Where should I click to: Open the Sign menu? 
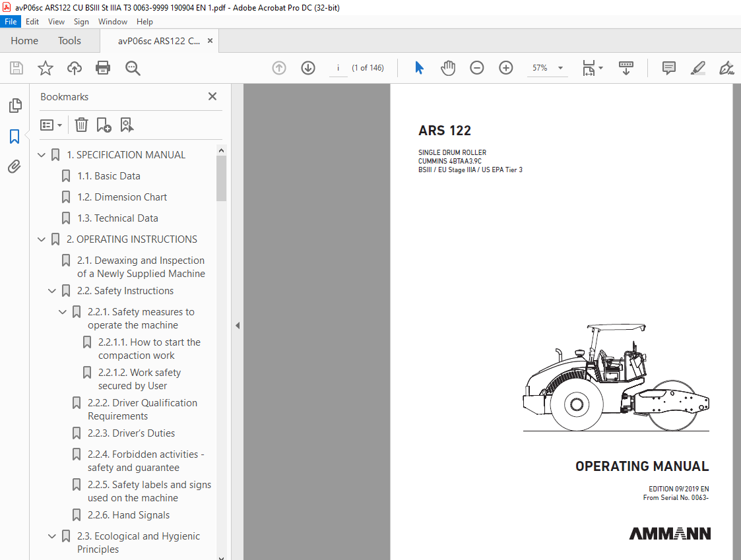[81, 22]
